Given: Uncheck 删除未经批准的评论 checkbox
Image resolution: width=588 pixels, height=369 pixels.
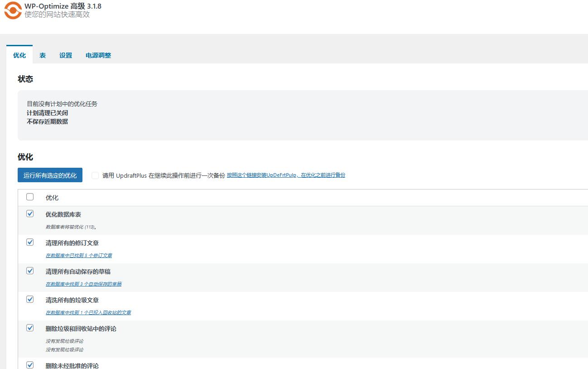Looking at the screenshot, I should point(30,364).
